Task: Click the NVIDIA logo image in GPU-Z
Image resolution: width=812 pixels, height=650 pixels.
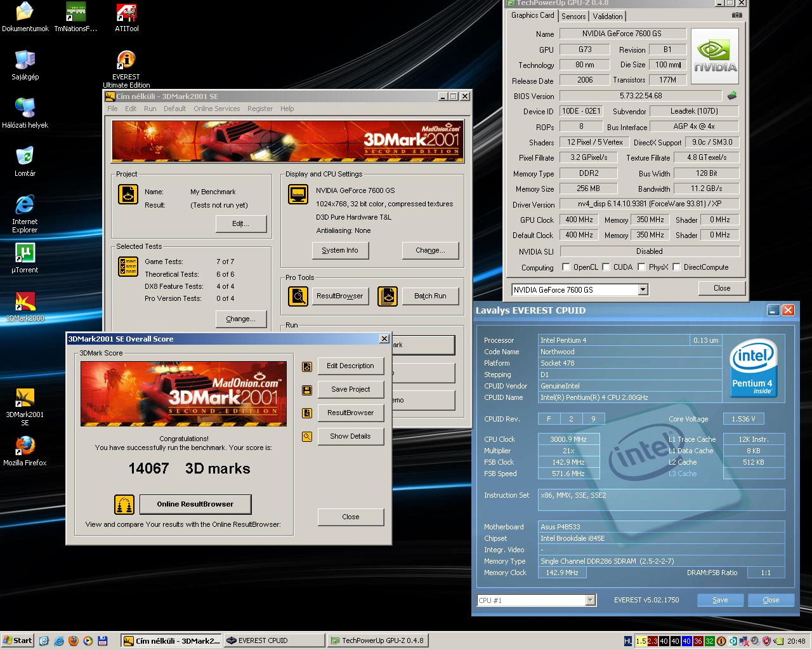Action: (714, 56)
